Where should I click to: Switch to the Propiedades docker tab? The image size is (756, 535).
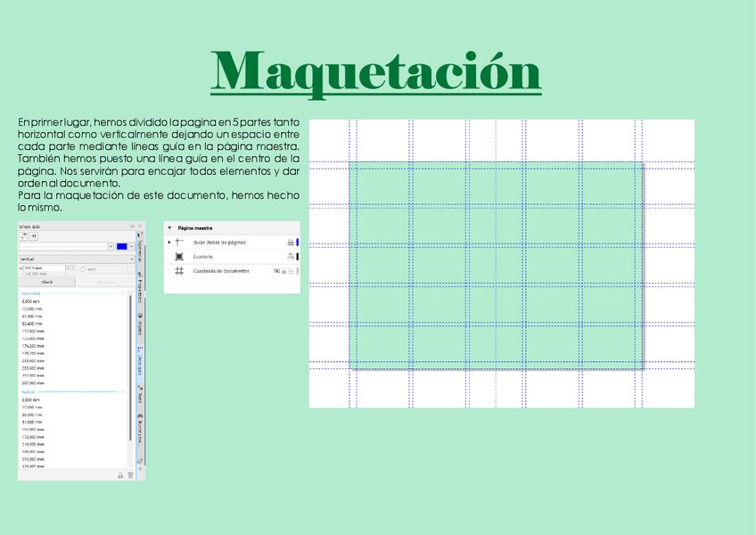click(x=140, y=287)
